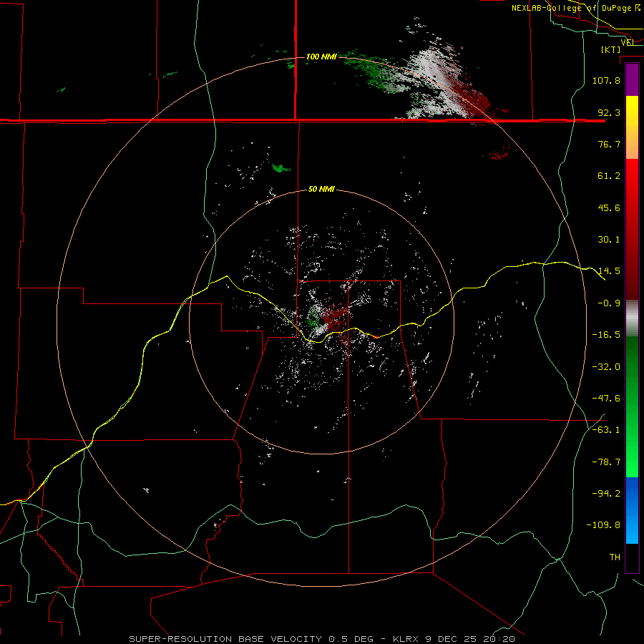Viewport: 644px width, 644px height.
Task: Click the -32.0 velocity scale value
Action: pos(606,367)
